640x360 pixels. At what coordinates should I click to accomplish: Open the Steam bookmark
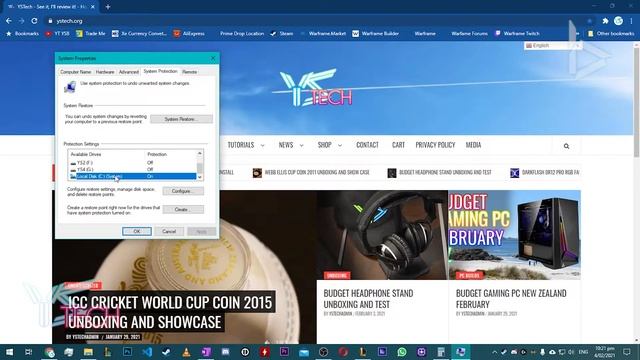point(282,33)
